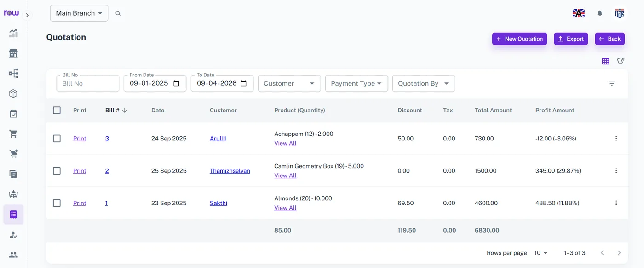Sort by the Bill # column header
644x268 pixels.
coord(116,111)
